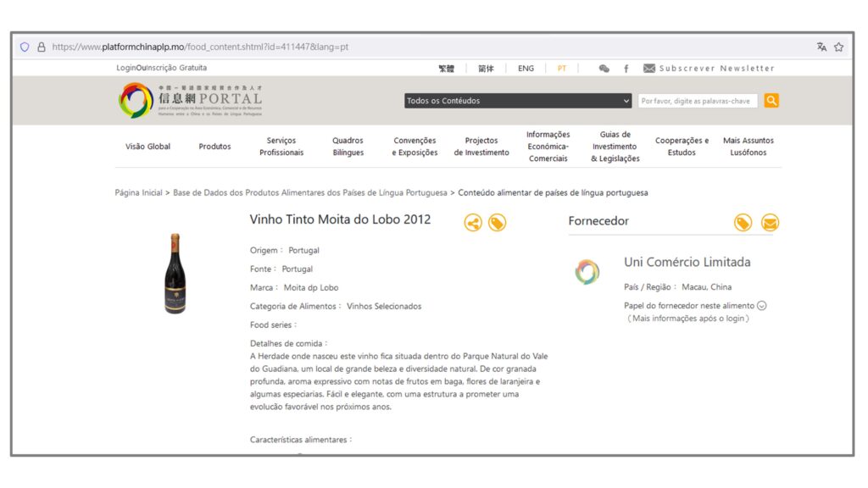Click the wine bottle product thumbnail

[175, 274]
